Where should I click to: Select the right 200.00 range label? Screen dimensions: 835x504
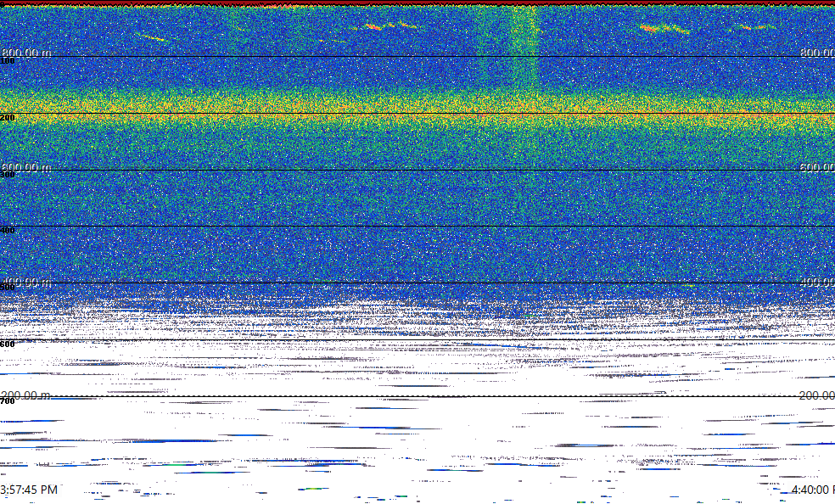click(817, 395)
